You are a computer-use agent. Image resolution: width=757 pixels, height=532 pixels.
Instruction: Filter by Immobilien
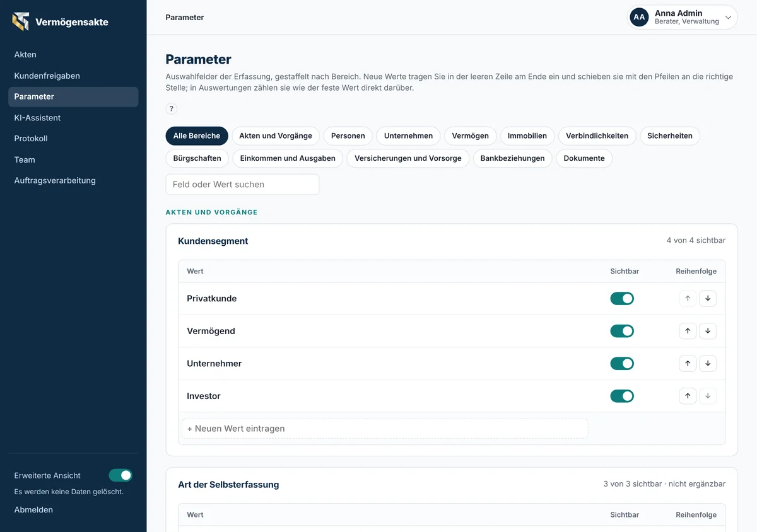[527, 136]
